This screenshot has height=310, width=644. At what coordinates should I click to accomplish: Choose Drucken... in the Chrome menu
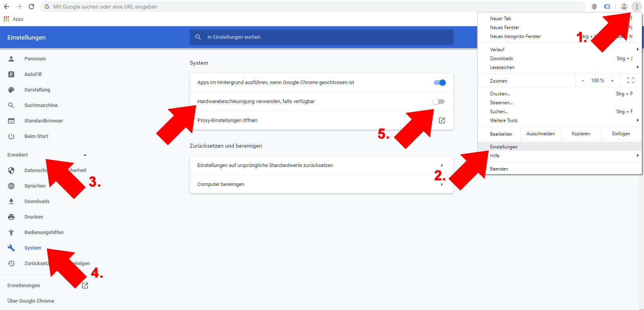tap(560, 94)
